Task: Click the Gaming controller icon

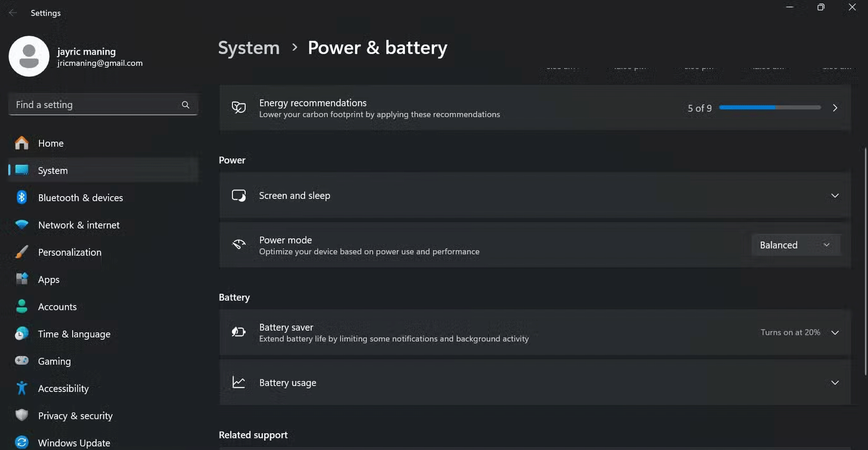Action: pos(22,361)
